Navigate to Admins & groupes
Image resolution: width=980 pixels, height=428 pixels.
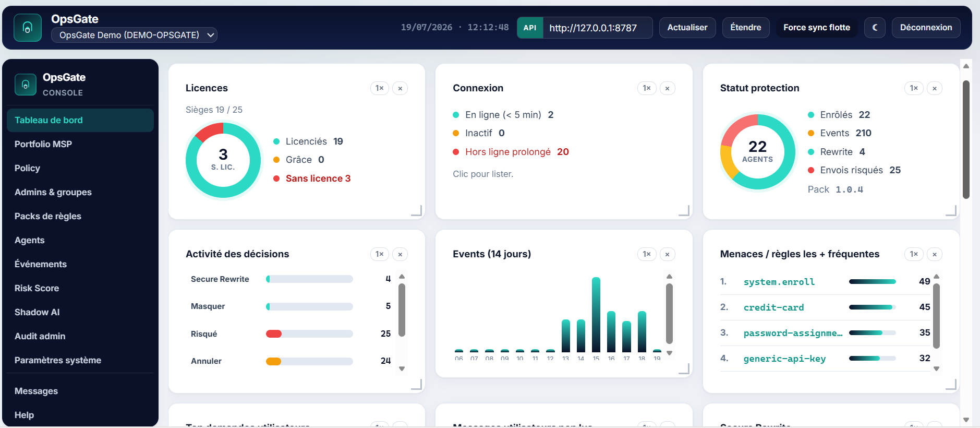(x=80, y=192)
